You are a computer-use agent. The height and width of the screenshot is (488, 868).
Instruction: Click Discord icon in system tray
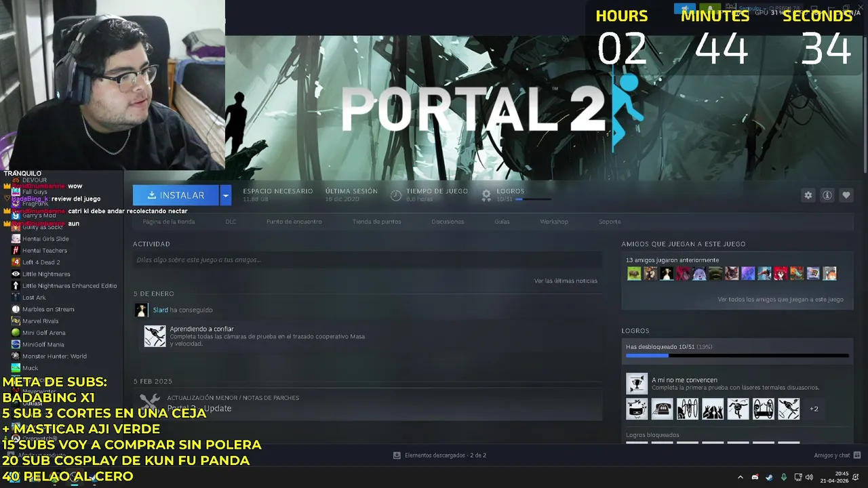(x=755, y=477)
